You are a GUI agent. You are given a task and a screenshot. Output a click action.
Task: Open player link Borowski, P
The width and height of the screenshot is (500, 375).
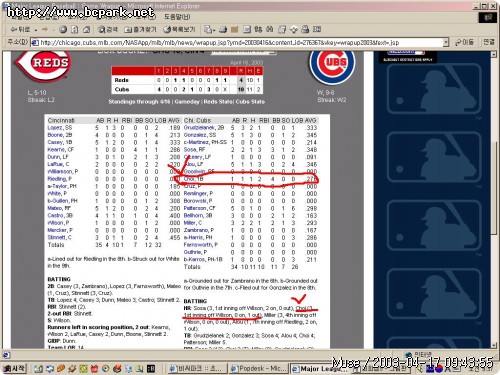(198, 201)
